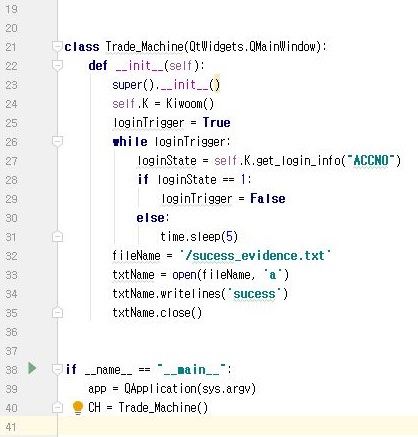Click the green run arrow on line 38

pos(32,368)
